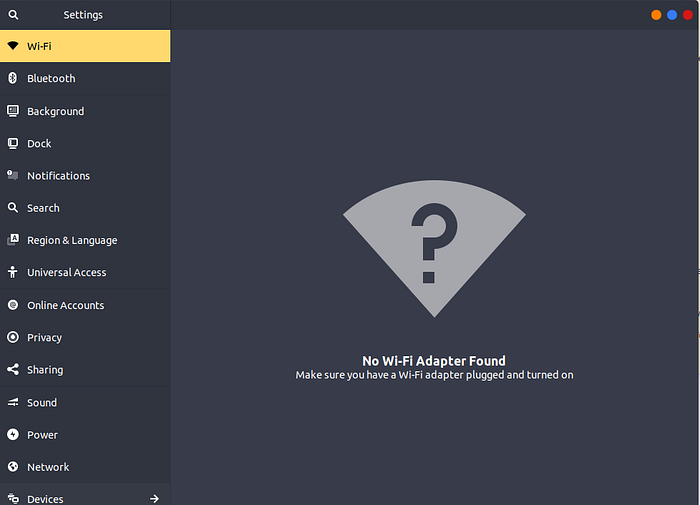
Task: Click the orange minimize window button
Action: [656, 15]
